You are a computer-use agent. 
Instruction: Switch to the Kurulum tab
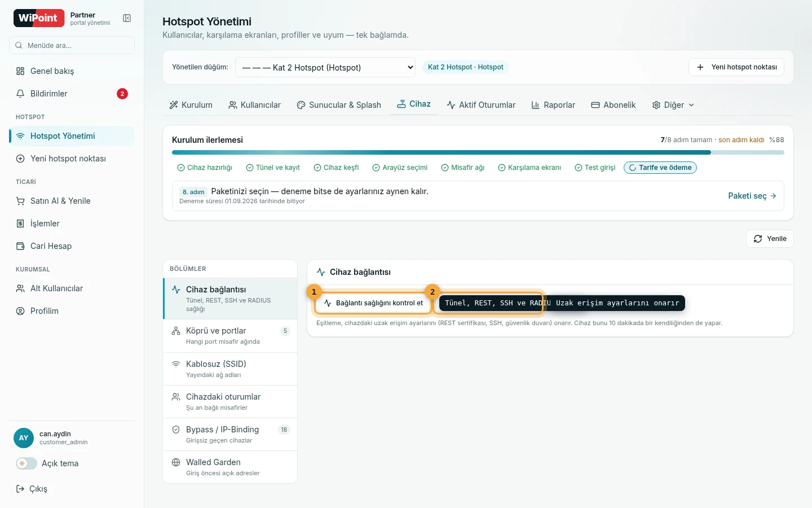(x=191, y=105)
